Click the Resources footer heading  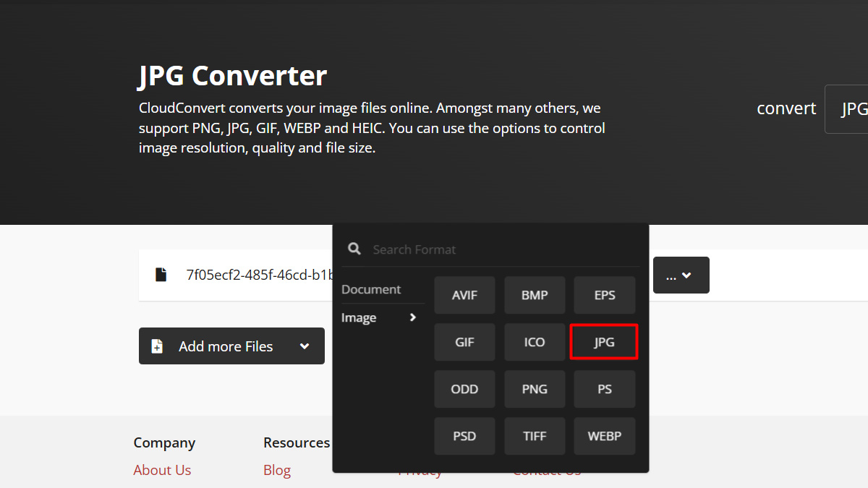pos(297,442)
